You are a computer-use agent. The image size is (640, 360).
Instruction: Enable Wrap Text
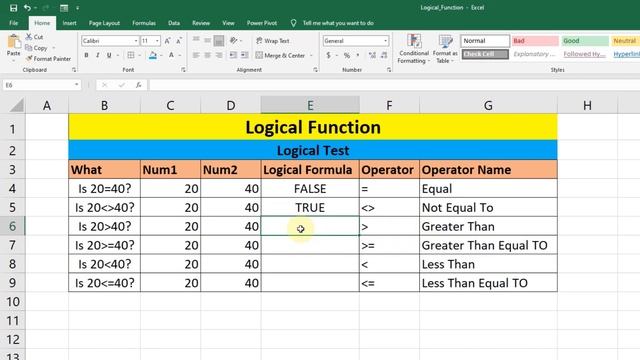pos(273,41)
